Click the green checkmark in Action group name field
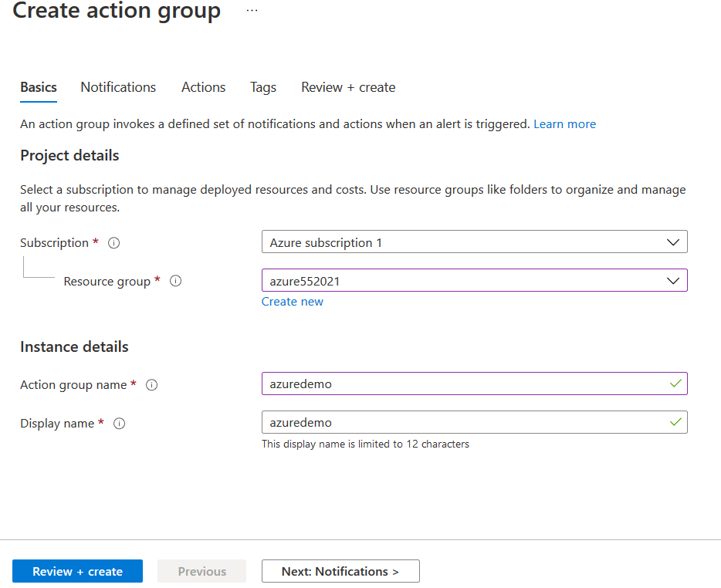Image resolution: width=721 pixels, height=588 pixels. coord(675,384)
